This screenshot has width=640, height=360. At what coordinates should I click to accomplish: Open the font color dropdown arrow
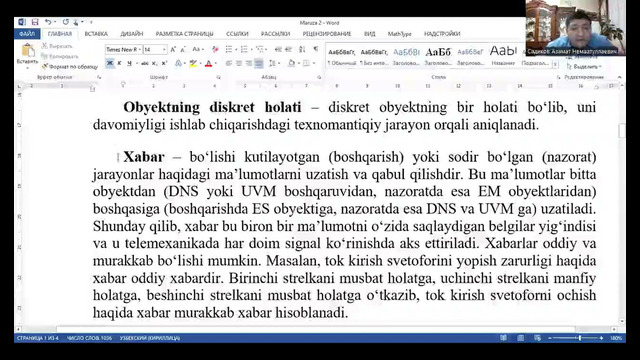(215, 63)
